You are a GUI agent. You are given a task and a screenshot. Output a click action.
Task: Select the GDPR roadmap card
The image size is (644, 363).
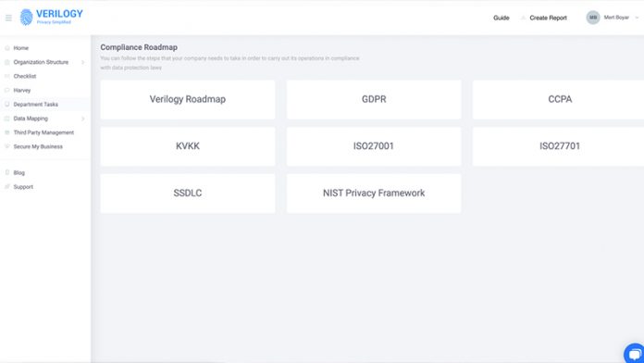coord(374,99)
